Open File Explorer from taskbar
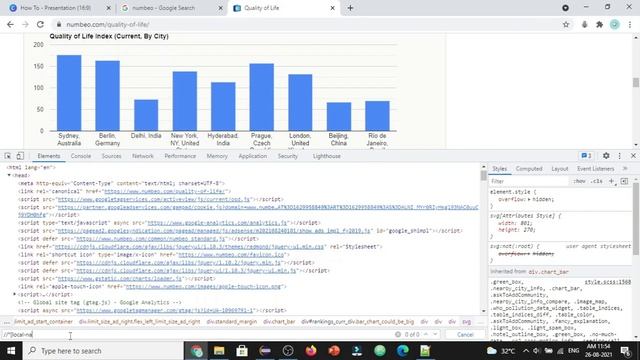The height and width of the screenshot is (360, 640). (219, 351)
